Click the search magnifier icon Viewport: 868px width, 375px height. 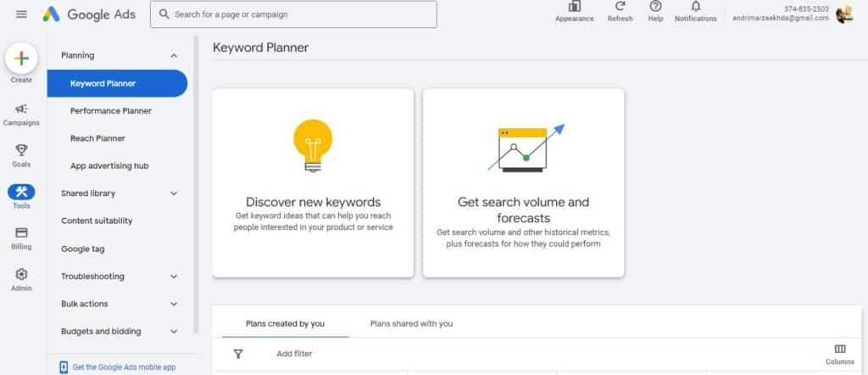coord(164,14)
